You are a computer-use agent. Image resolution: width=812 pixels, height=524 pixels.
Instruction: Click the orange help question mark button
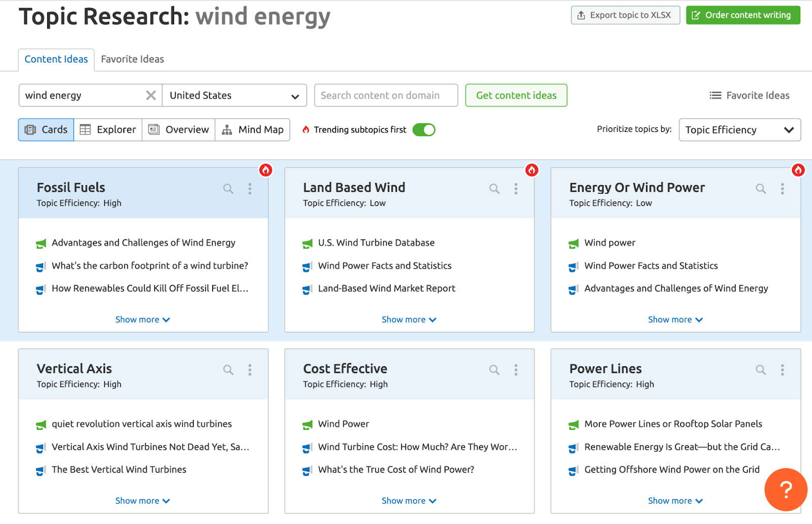tap(785, 490)
